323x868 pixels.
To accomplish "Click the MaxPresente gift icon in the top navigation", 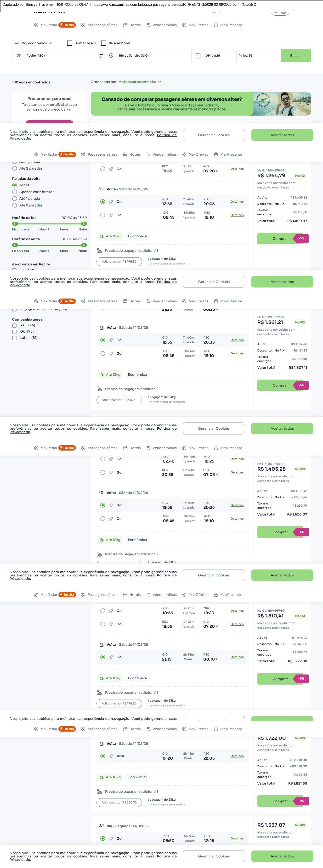I will [x=216, y=25].
